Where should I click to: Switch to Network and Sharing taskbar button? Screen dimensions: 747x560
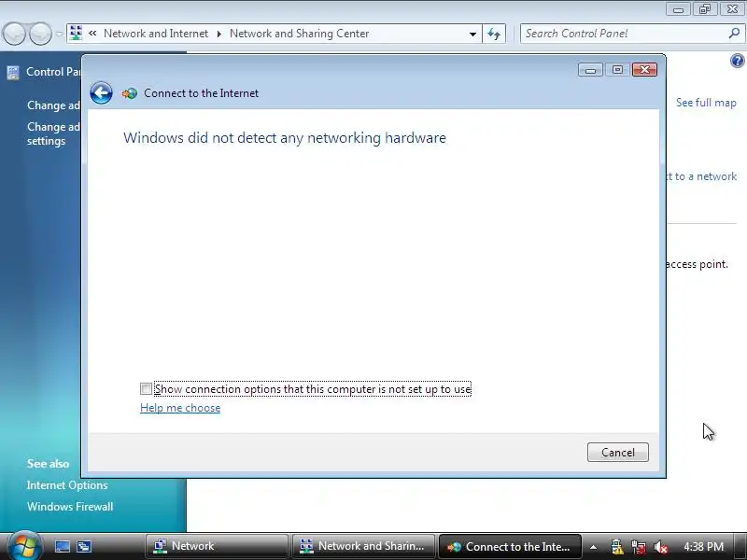pyautogui.click(x=363, y=546)
